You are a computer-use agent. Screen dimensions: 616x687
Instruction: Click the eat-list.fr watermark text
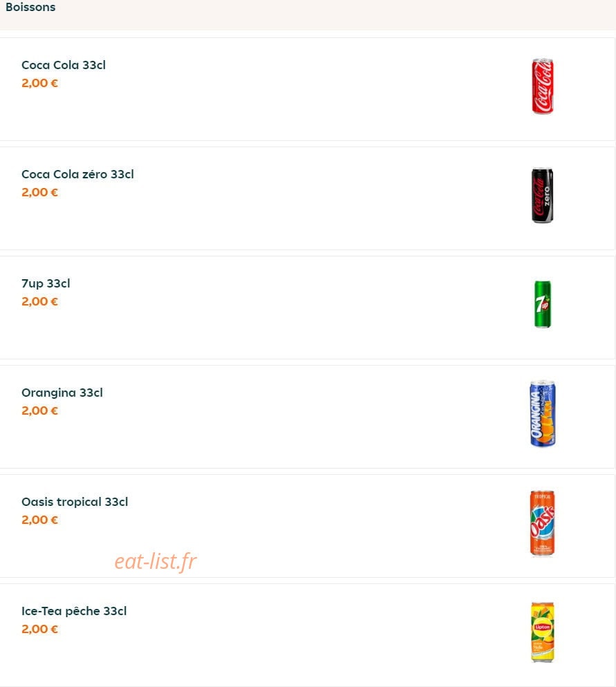coord(156,561)
